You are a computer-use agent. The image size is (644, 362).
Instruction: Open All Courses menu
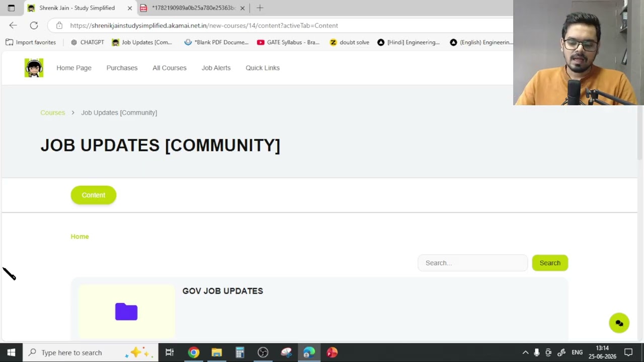170,68
